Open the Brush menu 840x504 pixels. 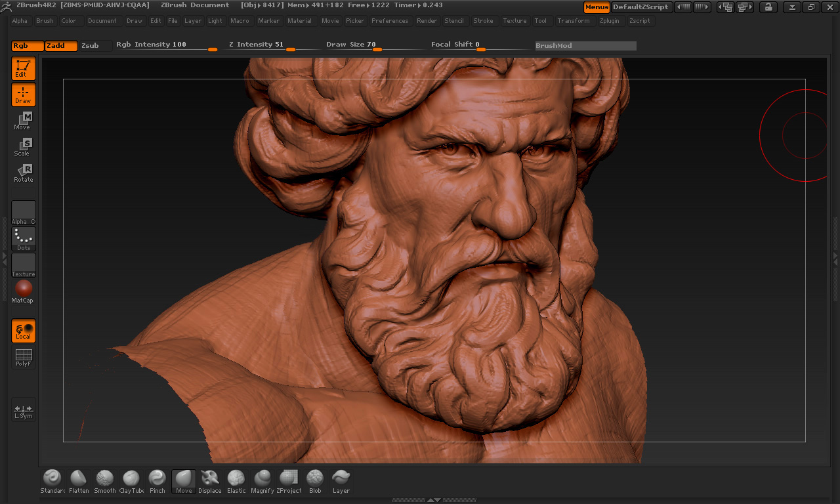click(45, 21)
